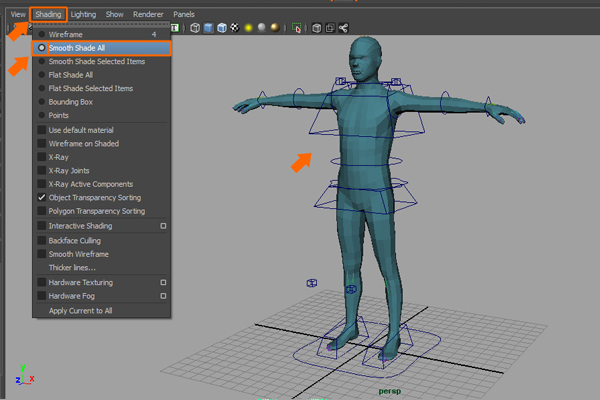The height and width of the screenshot is (400, 600).
Task: Click the smooth shade all cube icon
Action: coord(208,28)
